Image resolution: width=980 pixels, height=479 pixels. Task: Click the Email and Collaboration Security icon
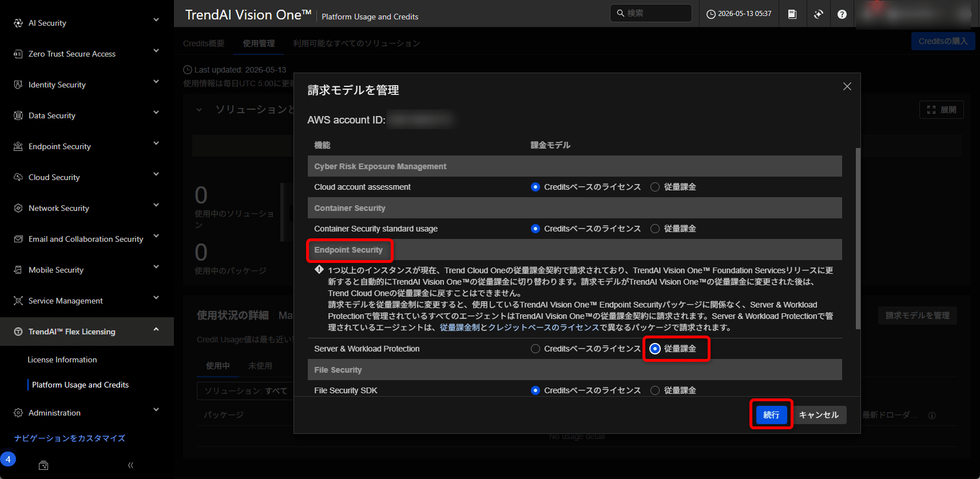coord(18,239)
